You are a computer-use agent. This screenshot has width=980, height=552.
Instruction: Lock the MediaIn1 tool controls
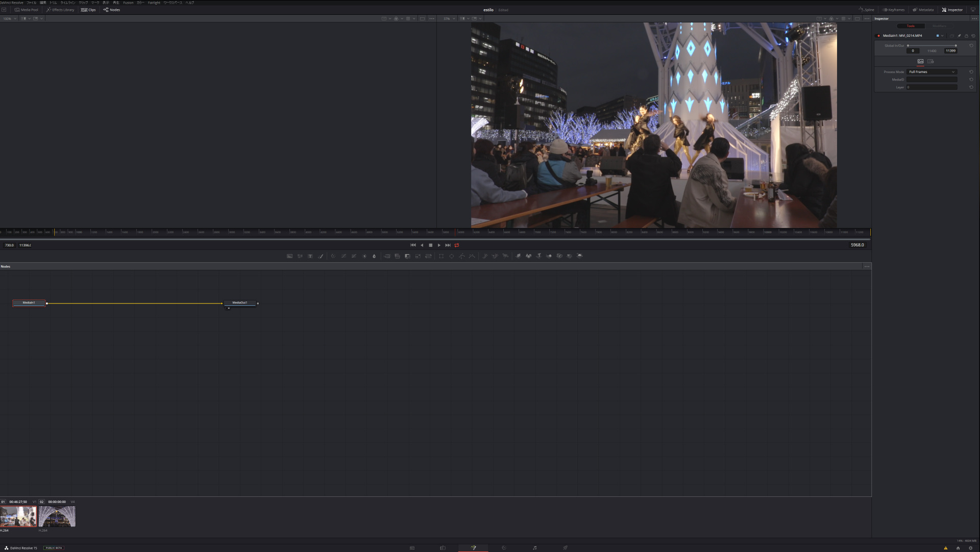coord(966,36)
